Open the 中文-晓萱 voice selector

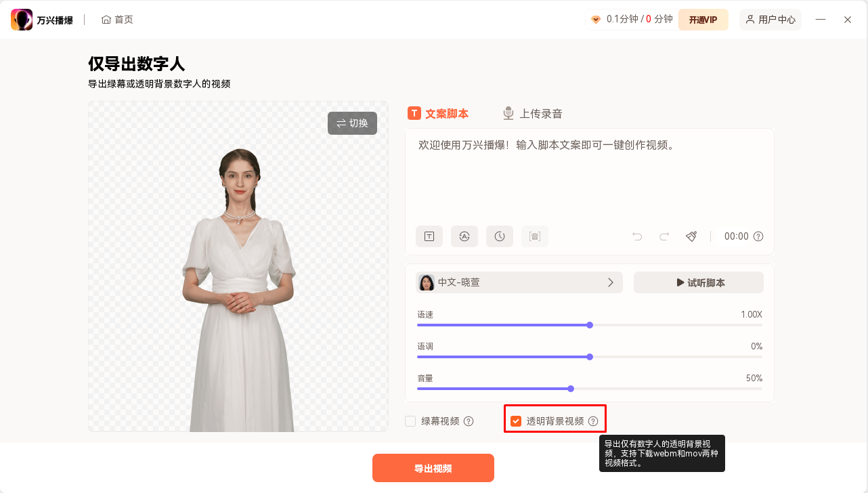(x=519, y=282)
